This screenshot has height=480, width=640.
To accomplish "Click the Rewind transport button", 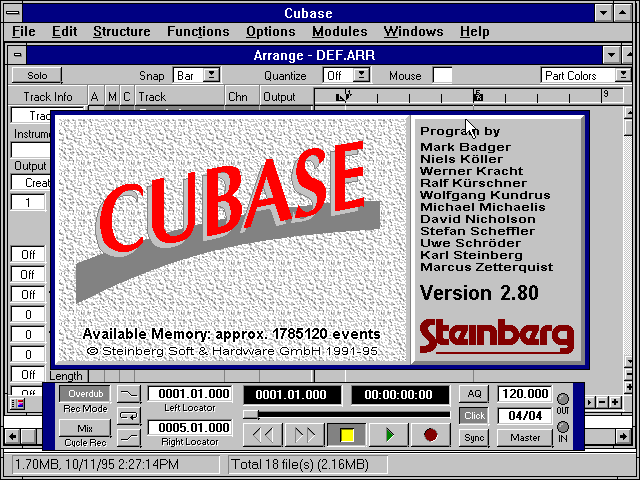I will click(x=264, y=435).
